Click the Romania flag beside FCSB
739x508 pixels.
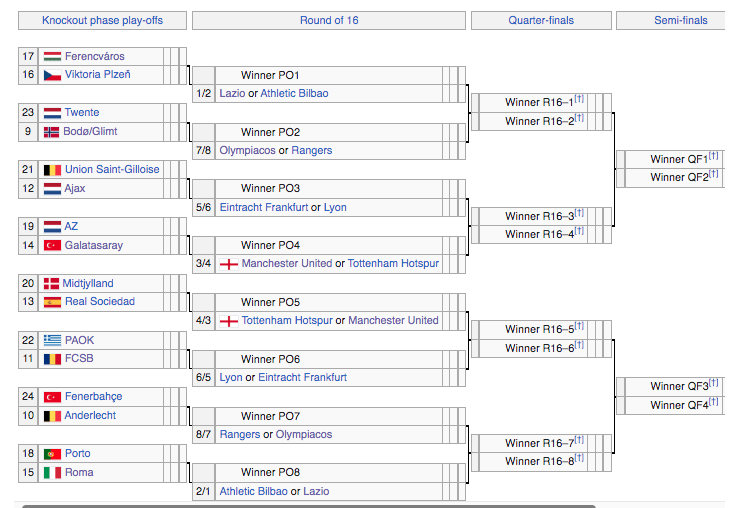52,359
